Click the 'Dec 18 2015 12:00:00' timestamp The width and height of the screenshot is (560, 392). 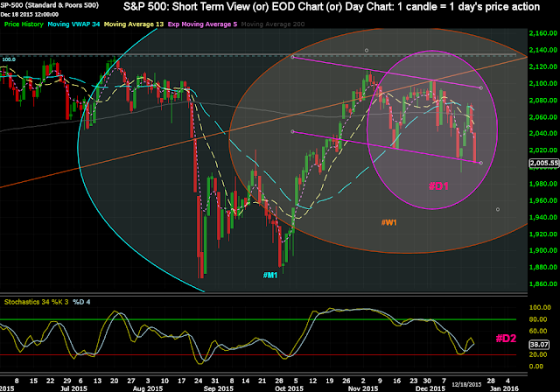pyautogui.click(x=29, y=15)
